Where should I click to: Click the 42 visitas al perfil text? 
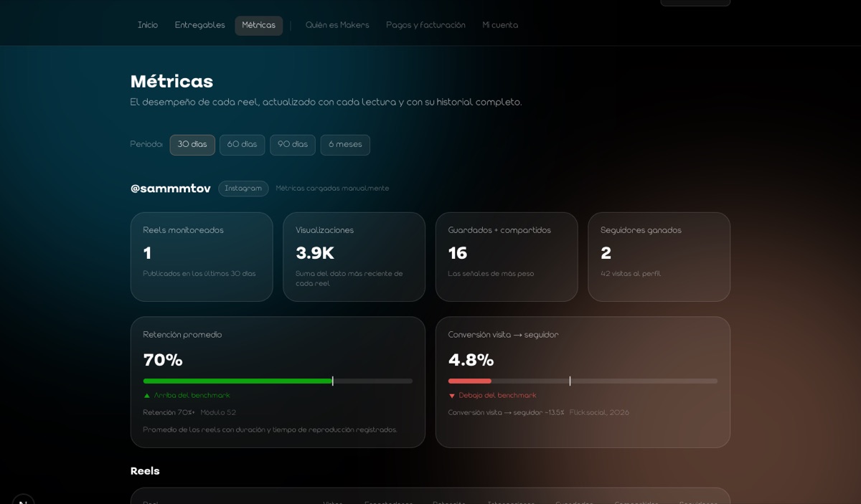pos(631,274)
